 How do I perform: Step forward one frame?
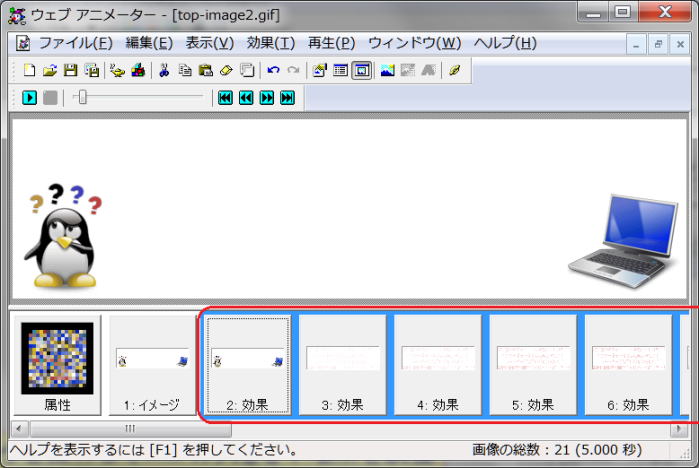(267, 98)
